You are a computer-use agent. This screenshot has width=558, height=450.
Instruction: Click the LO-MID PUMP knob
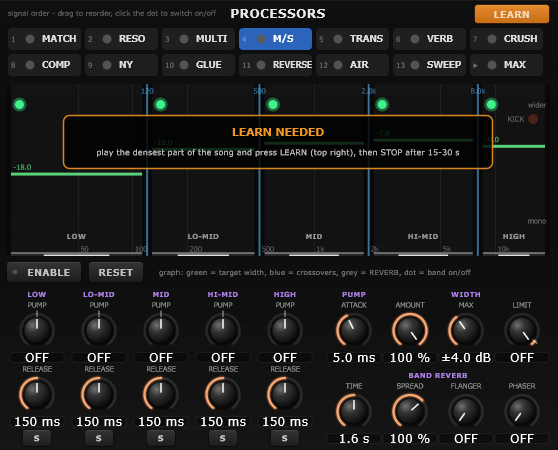click(x=99, y=330)
